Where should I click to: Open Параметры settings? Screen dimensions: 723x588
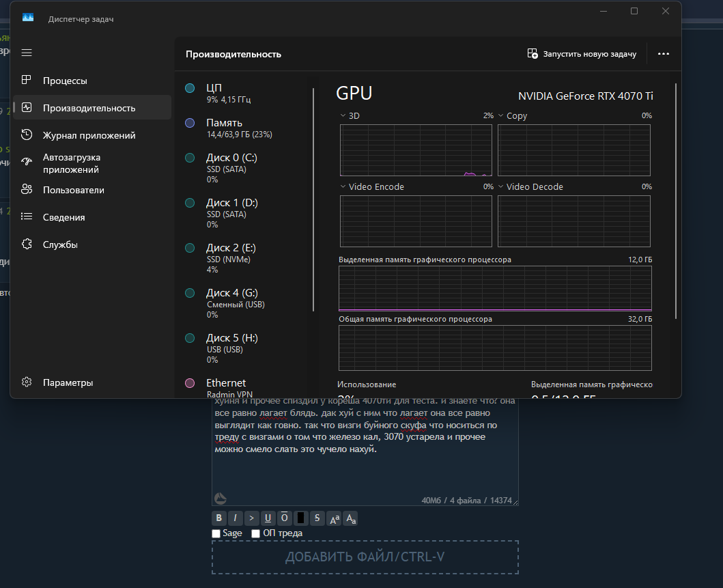coord(92,382)
